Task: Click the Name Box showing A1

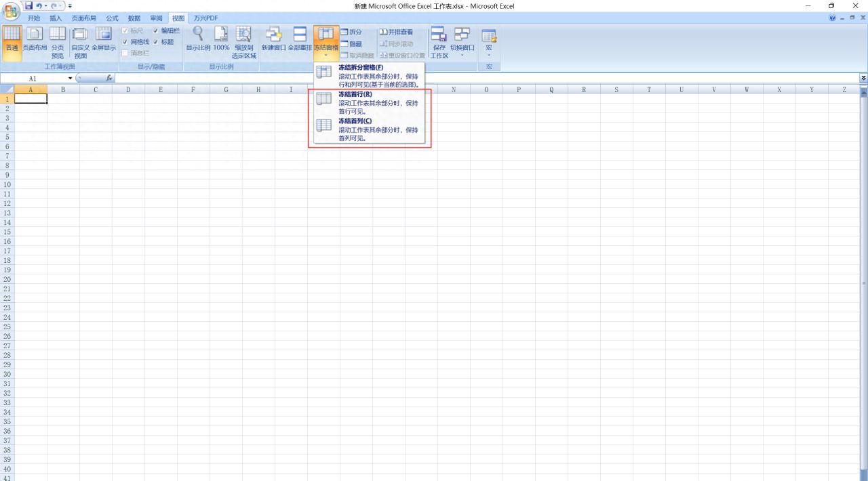Action: point(33,79)
